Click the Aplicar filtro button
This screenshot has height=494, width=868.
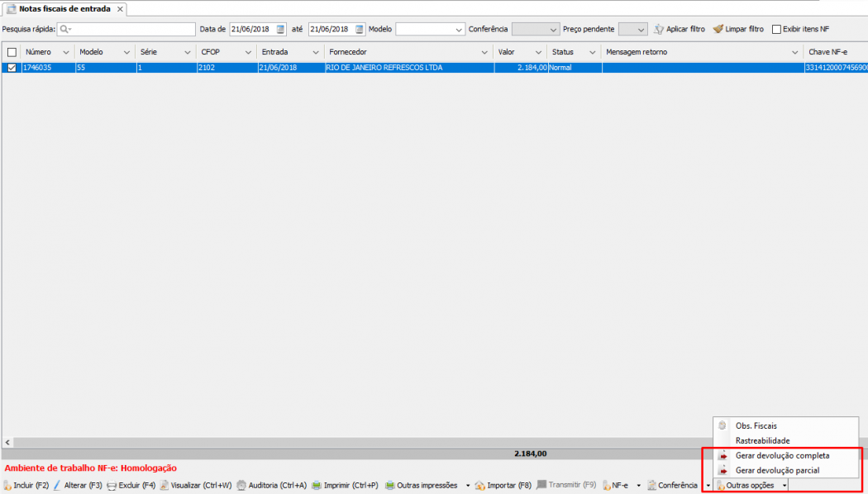tap(679, 29)
